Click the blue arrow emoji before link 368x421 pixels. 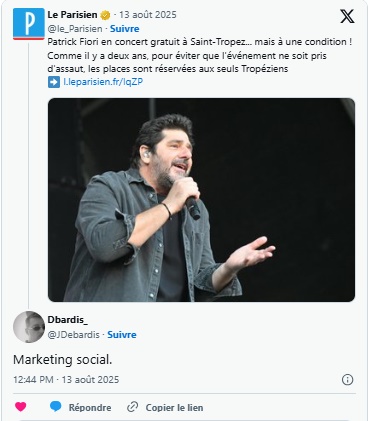(x=54, y=82)
